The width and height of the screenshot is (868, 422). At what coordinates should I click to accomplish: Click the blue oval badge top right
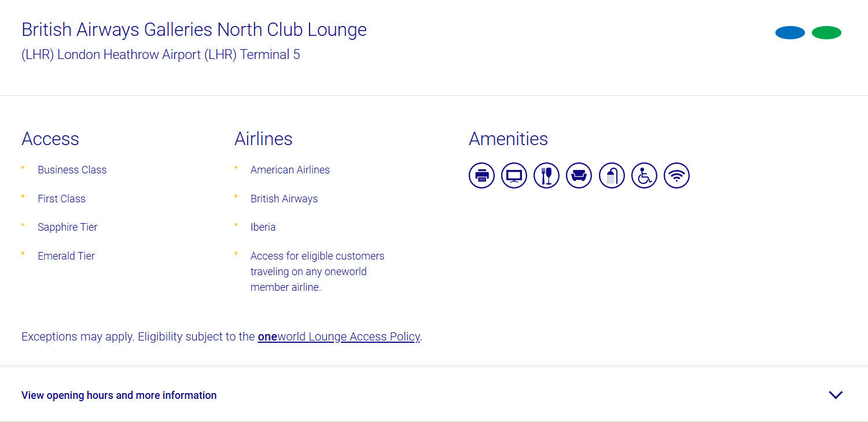pos(790,32)
